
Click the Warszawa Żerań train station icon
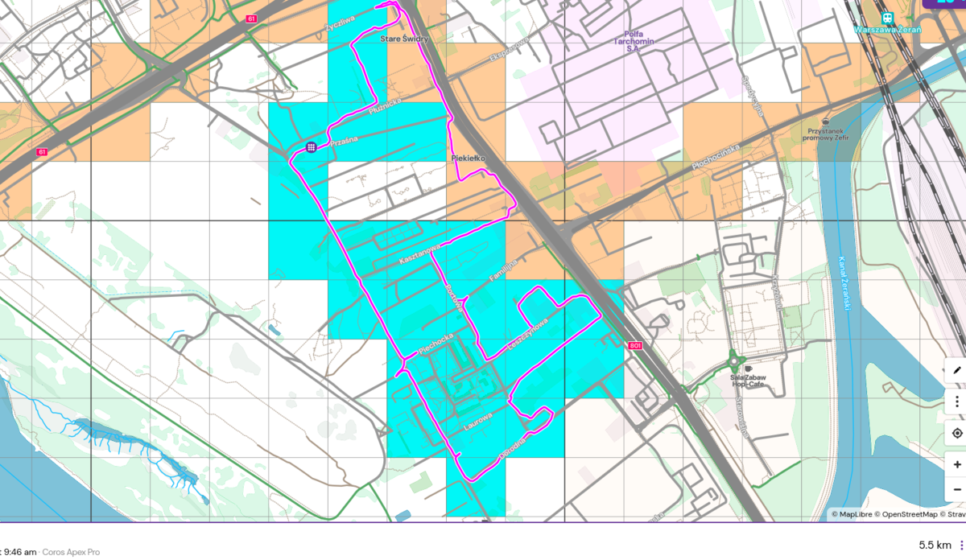[x=887, y=18]
